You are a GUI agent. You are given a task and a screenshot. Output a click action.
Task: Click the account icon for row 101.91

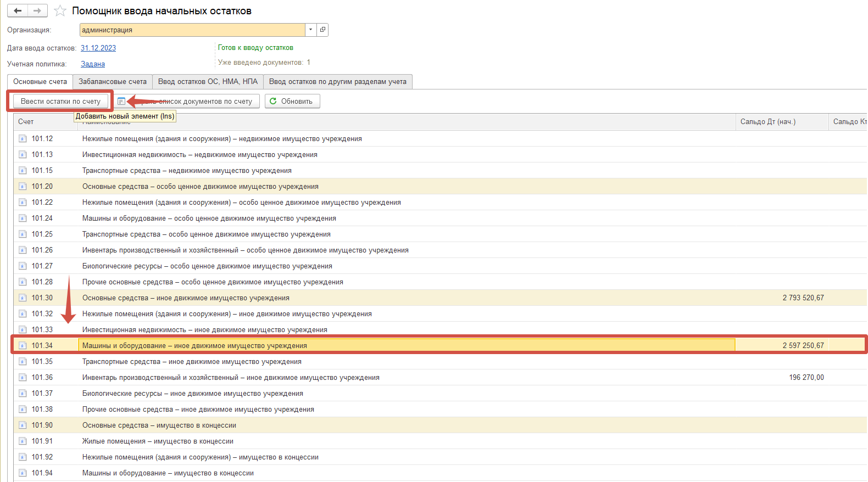tap(23, 441)
